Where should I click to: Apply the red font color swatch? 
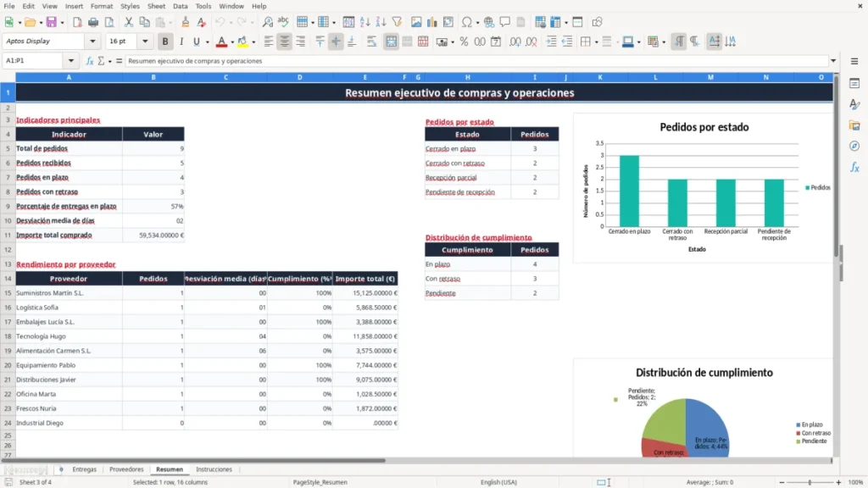click(221, 42)
